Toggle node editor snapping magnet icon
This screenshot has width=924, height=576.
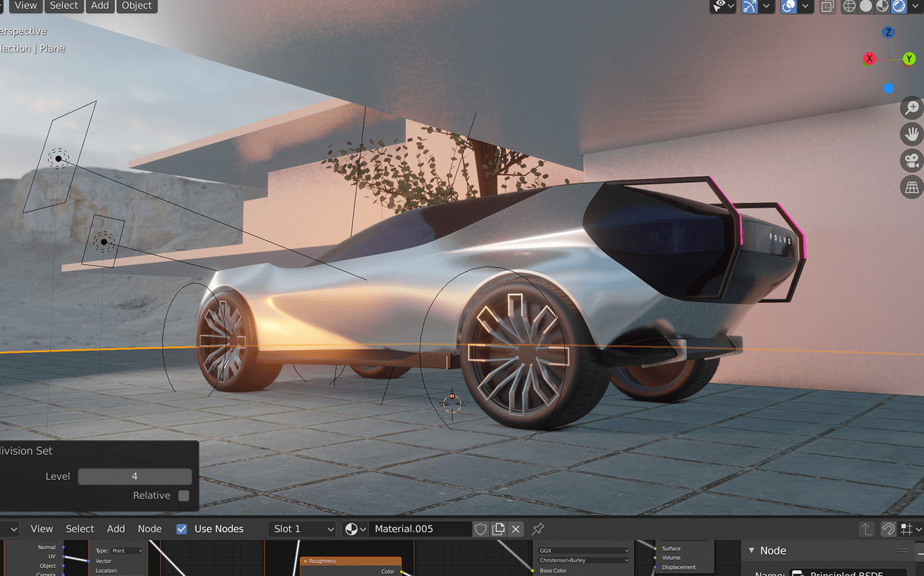(888, 529)
